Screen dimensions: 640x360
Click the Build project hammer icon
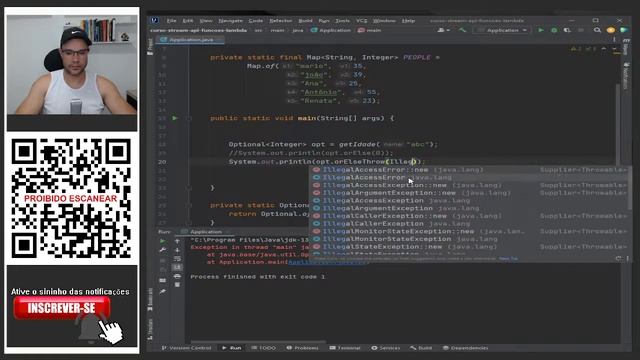pyautogui.click(x=462, y=30)
